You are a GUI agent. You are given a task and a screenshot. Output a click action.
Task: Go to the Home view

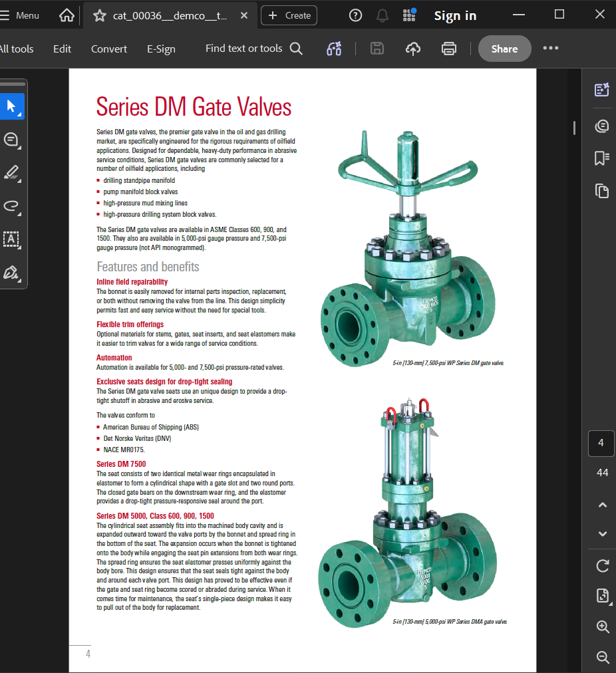coord(67,15)
